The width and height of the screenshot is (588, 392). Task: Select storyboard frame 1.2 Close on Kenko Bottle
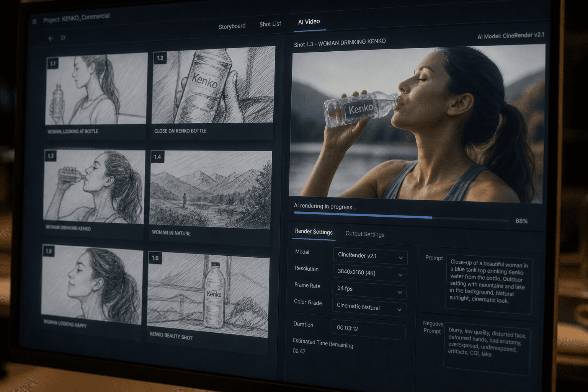(x=213, y=92)
